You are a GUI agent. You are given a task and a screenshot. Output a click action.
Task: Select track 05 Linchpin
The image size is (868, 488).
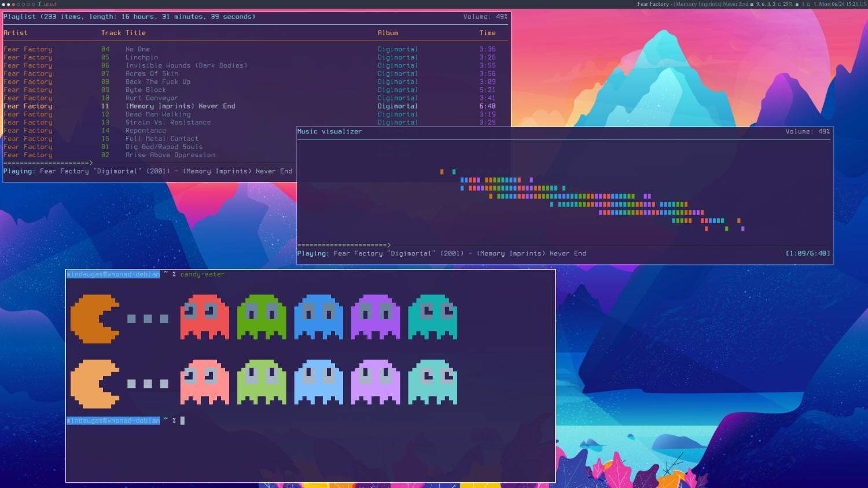point(249,57)
